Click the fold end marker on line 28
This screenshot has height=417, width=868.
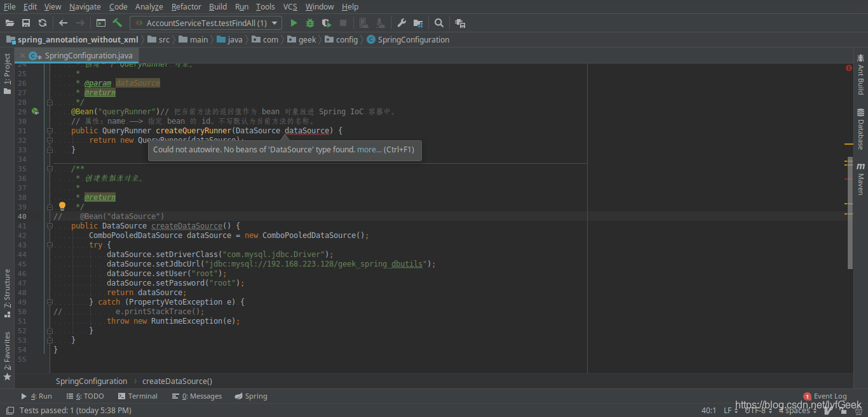50,102
